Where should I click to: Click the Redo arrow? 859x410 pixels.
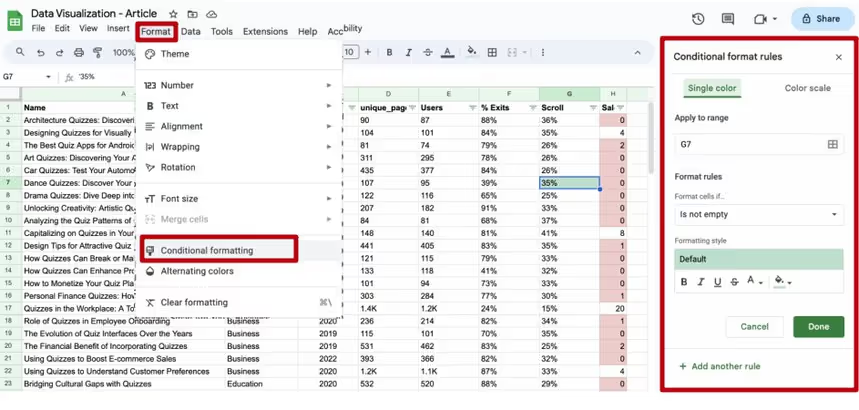59,53
